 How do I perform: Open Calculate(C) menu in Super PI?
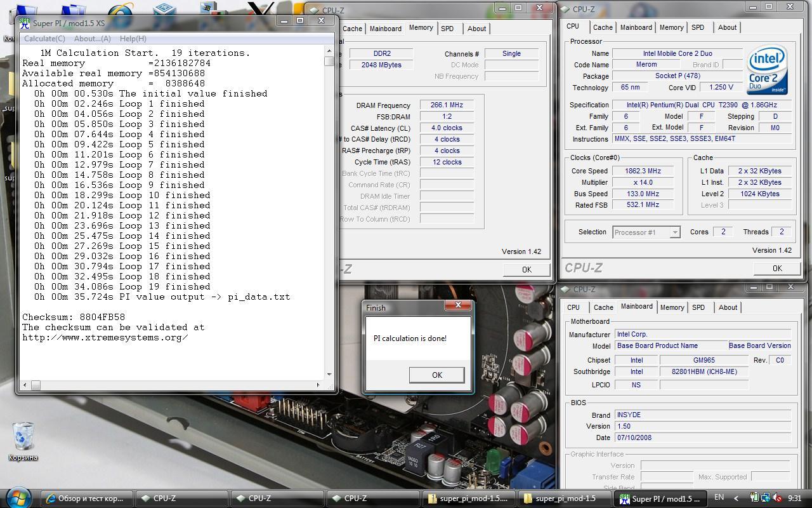coord(44,39)
